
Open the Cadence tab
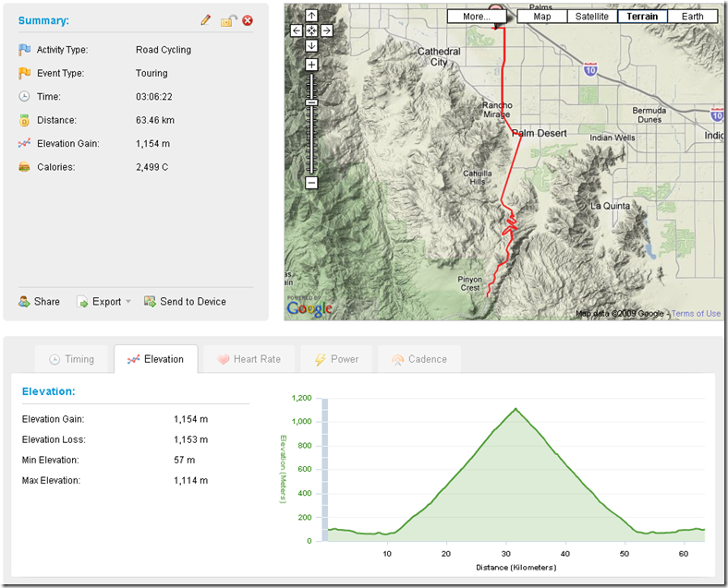pos(419,359)
